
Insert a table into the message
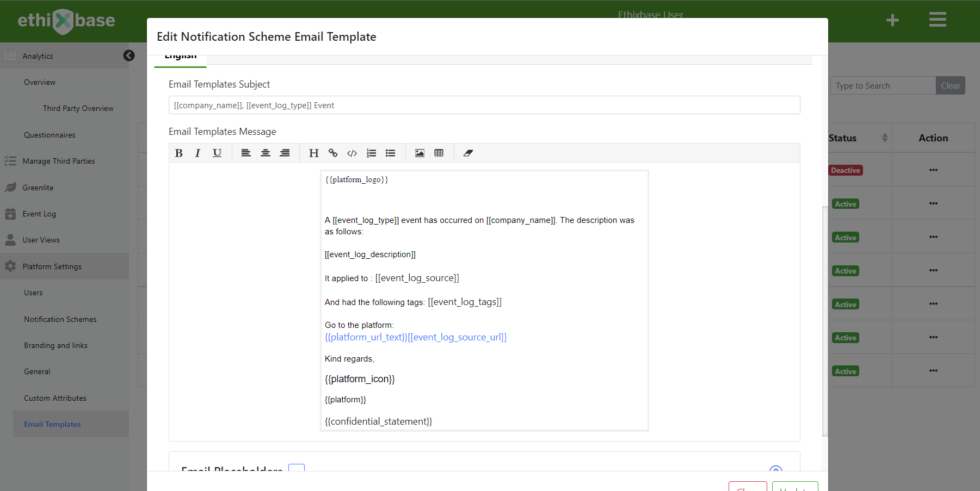point(439,153)
